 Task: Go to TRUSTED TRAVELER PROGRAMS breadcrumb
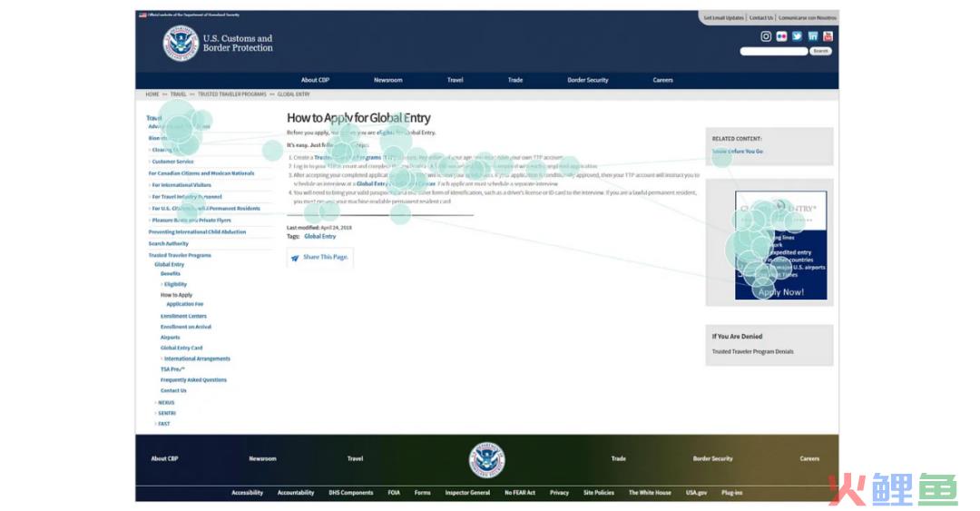[232, 94]
